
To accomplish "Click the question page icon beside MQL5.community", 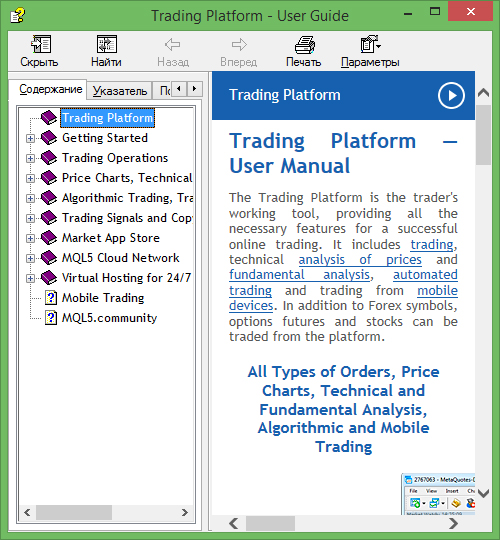I will point(51,318).
